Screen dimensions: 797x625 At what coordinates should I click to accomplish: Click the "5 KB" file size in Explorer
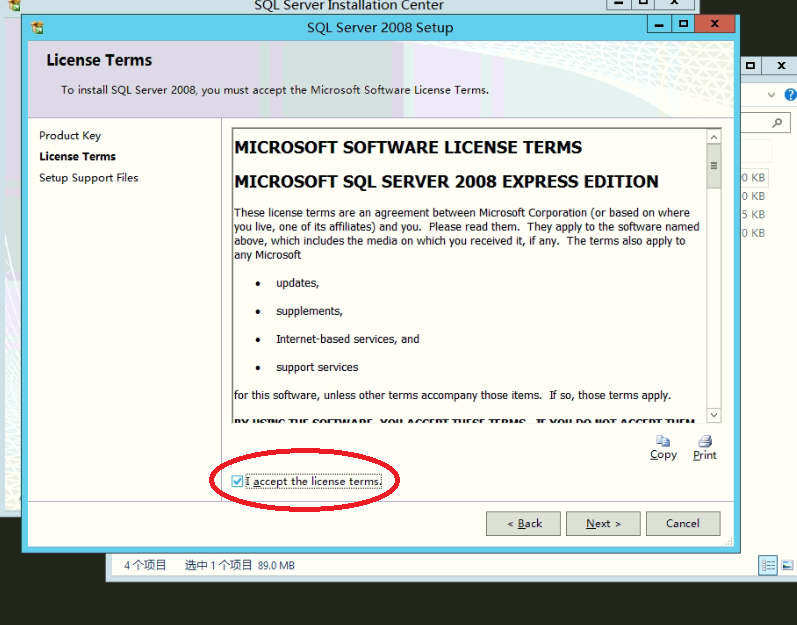(753, 214)
